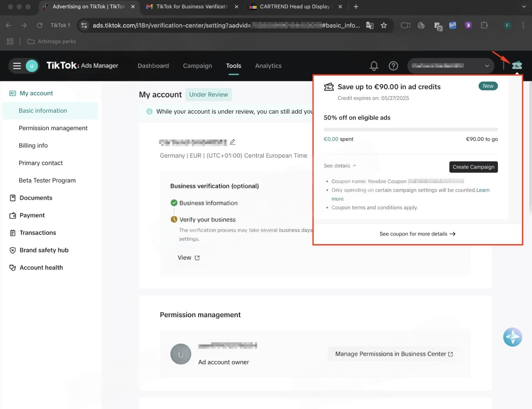This screenshot has height=409, width=532.
Task: Edit account name with pencil icon
Action: pos(233,142)
